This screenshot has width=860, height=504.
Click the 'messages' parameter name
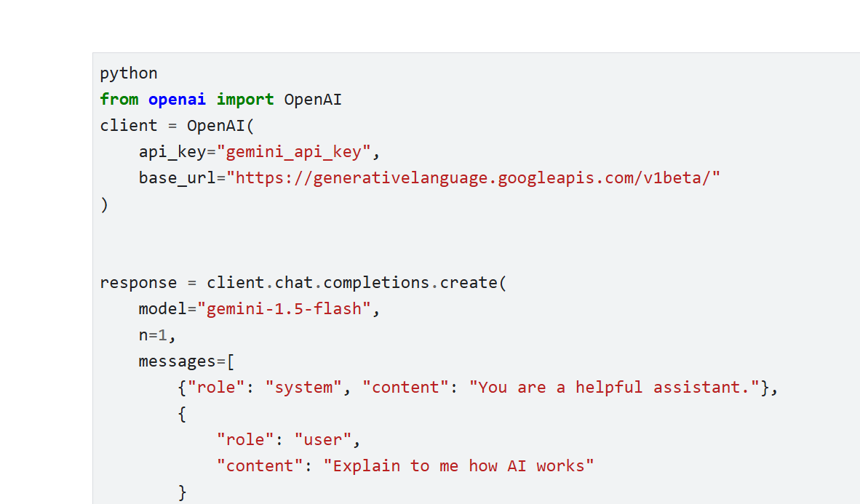(177, 361)
